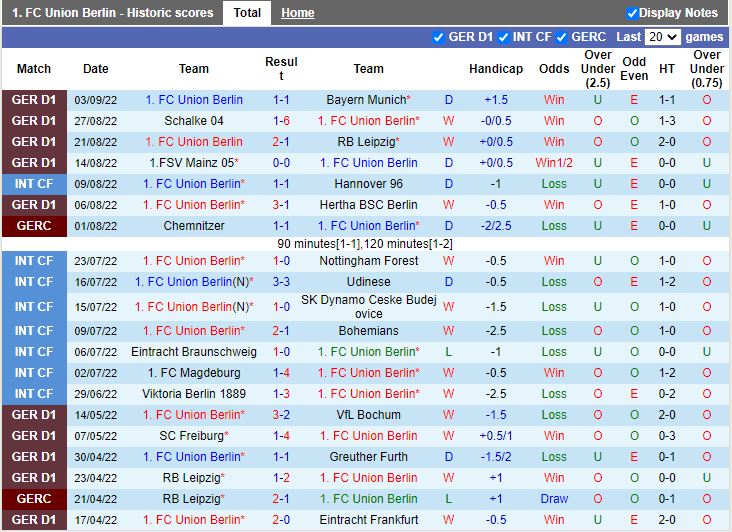This screenshot has width=732, height=532.
Task: Click the HT column header
Action: click(x=667, y=69)
